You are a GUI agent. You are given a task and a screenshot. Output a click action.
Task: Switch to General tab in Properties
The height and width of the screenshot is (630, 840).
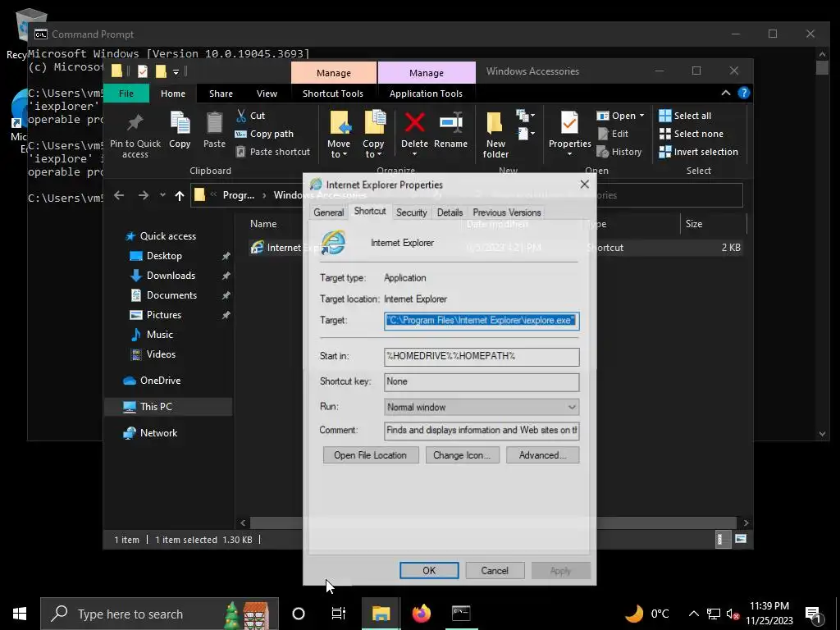tap(328, 212)
